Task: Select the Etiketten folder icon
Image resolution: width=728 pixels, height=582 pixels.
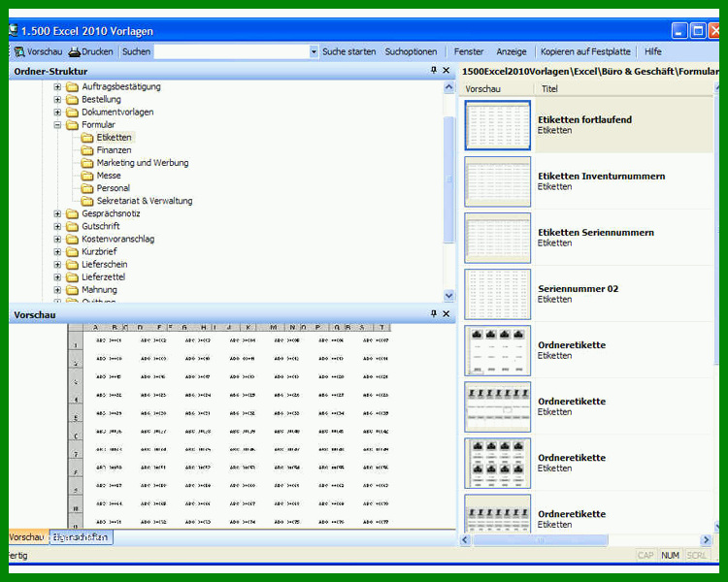Action: [86, 138]
